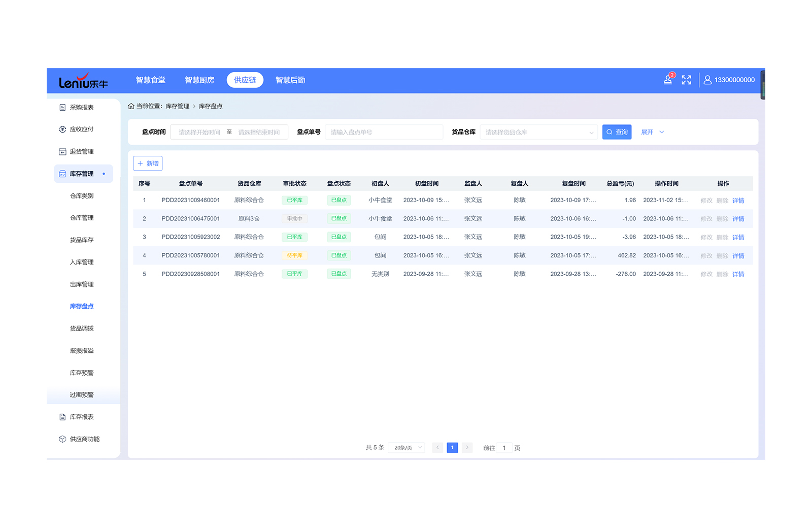Image resolution: width=812 pixels, height=528 pixels.
Task: Click the 462.82 profit value
Action: [x=627, y=255]
